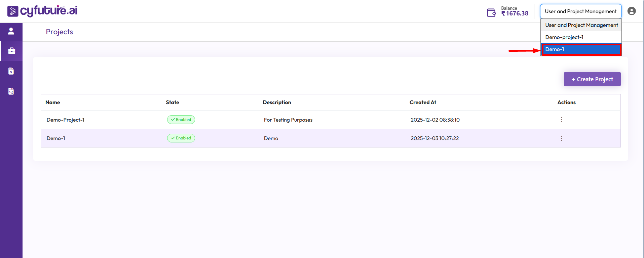
Task: Open the user profile avatar
Action: (x=632, y=11)
